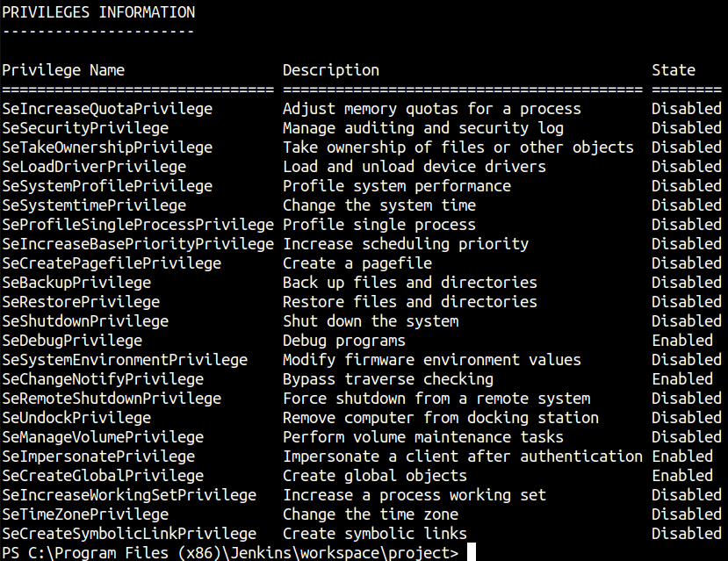Click the SeLoadDriverPrivilege name
The width and height of the screenshot is (728, 561).
click(x=94, y=167)
